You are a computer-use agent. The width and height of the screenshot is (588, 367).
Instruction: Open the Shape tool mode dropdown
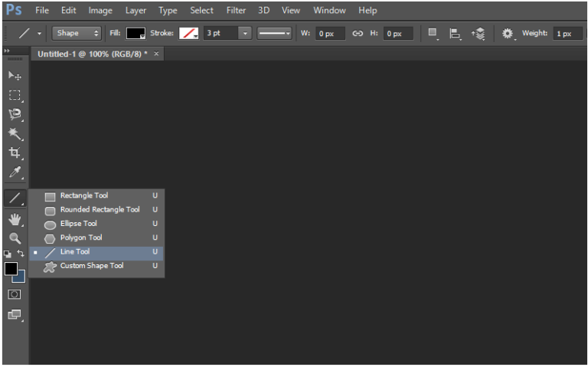click(x=77, y=33)
